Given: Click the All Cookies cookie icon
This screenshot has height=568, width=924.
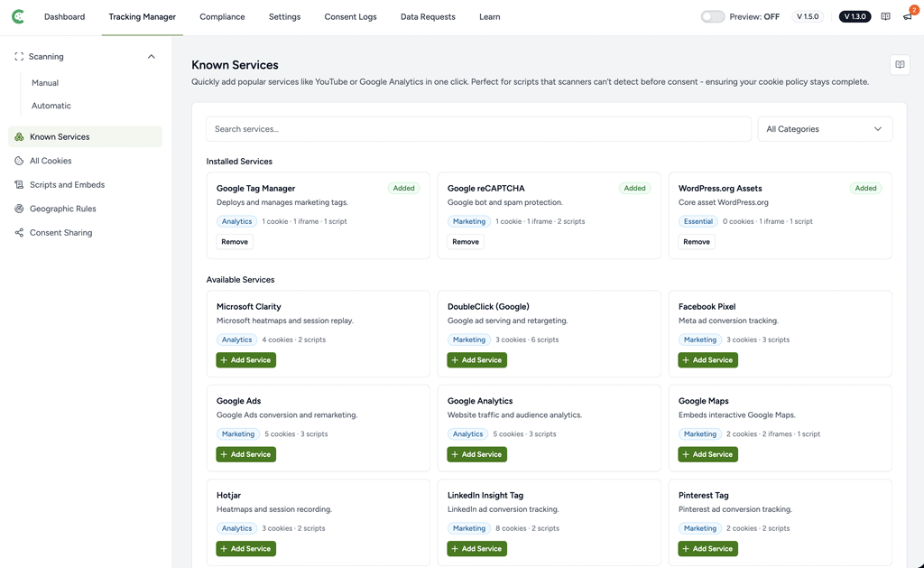Looking at the screenshot, I should click(19, 161).
